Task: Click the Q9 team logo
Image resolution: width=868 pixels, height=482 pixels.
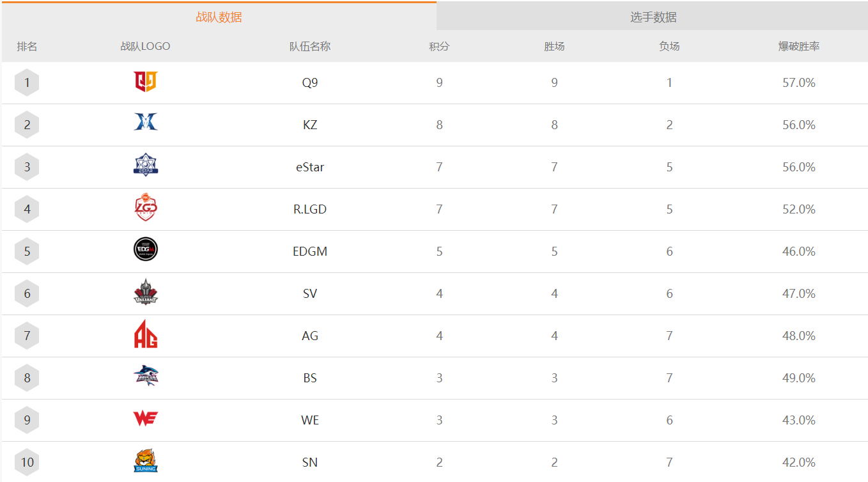Action: point(145,82)
